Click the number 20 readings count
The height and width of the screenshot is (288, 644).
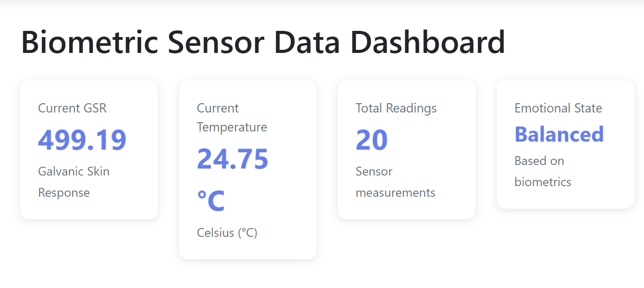point(371,140)
